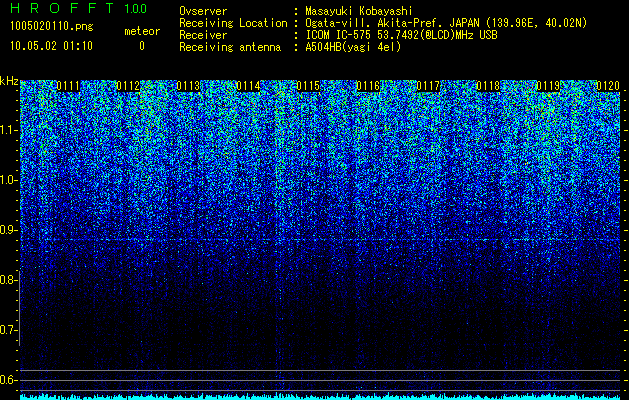The width and height of the screenshot is (629, 400).
Task: Click the timestamp 10.05.02 01:10
Action: click(x=51, y=46)
